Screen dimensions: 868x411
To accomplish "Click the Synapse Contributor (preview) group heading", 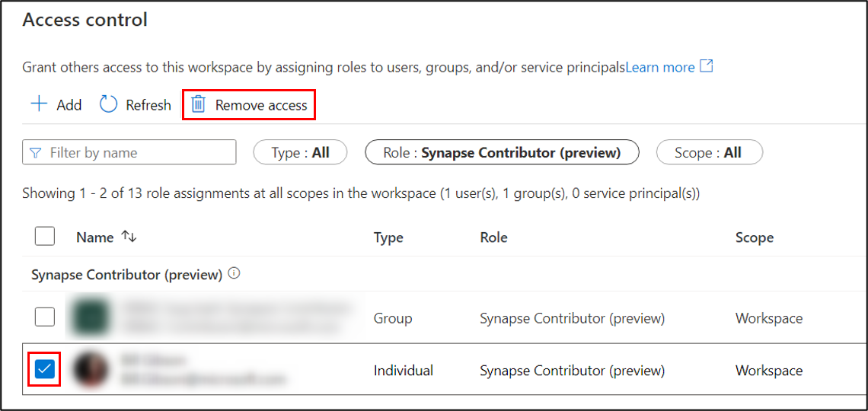I will point(126,274).
